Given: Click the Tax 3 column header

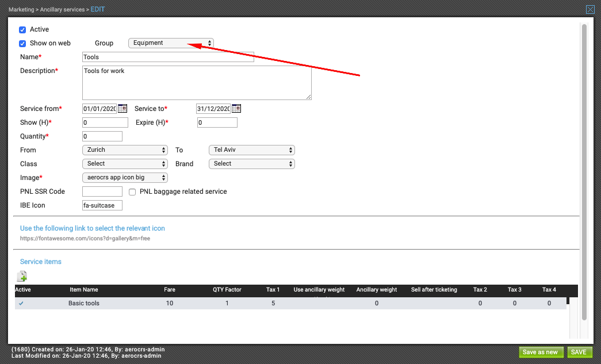Looking at the screenshot, I should click(514, 290).
